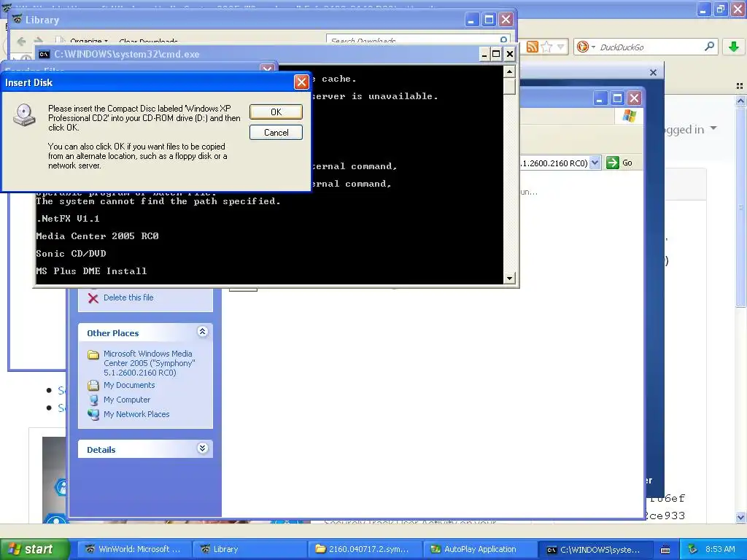Click Cancel in the Insert Disk dialog
Image resolution: width=747 pixels, height=560 pixels.
tap(276, 133)
